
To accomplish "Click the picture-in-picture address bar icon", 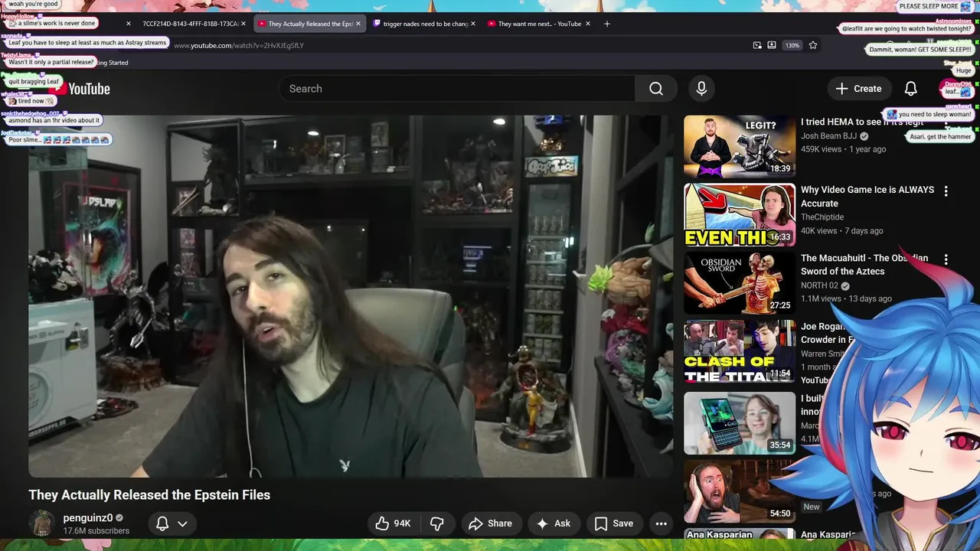I will click(757, 45).
